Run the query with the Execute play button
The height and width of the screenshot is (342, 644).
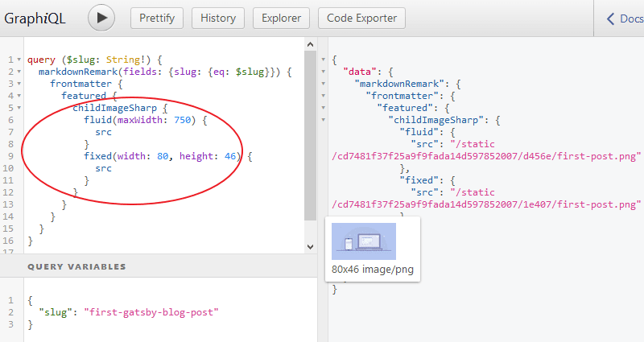101,19
